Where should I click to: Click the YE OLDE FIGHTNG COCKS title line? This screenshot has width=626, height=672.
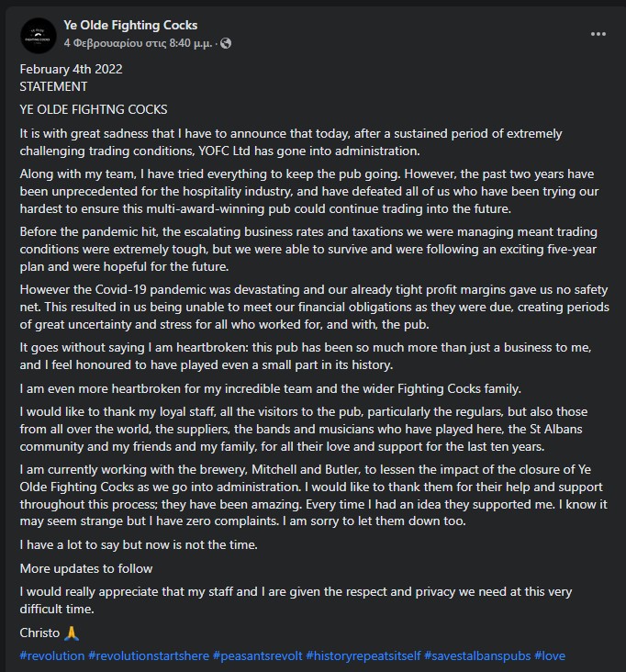[x=94, y=110]
